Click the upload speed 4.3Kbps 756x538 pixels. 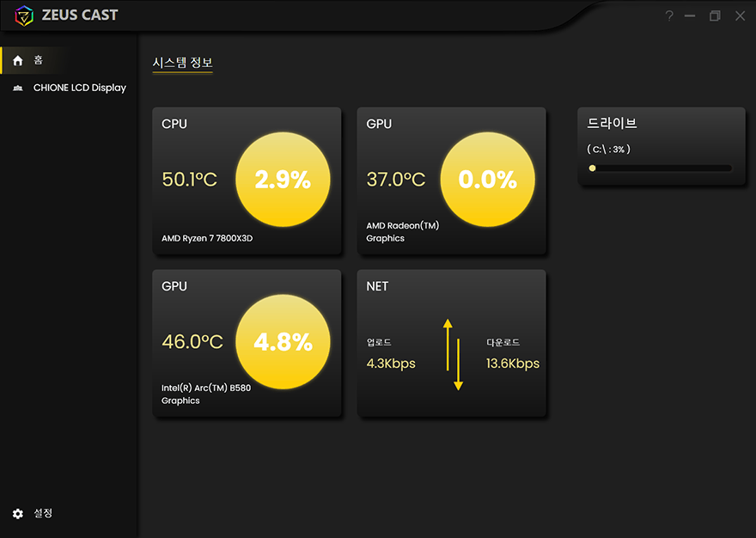coord(391,364)
